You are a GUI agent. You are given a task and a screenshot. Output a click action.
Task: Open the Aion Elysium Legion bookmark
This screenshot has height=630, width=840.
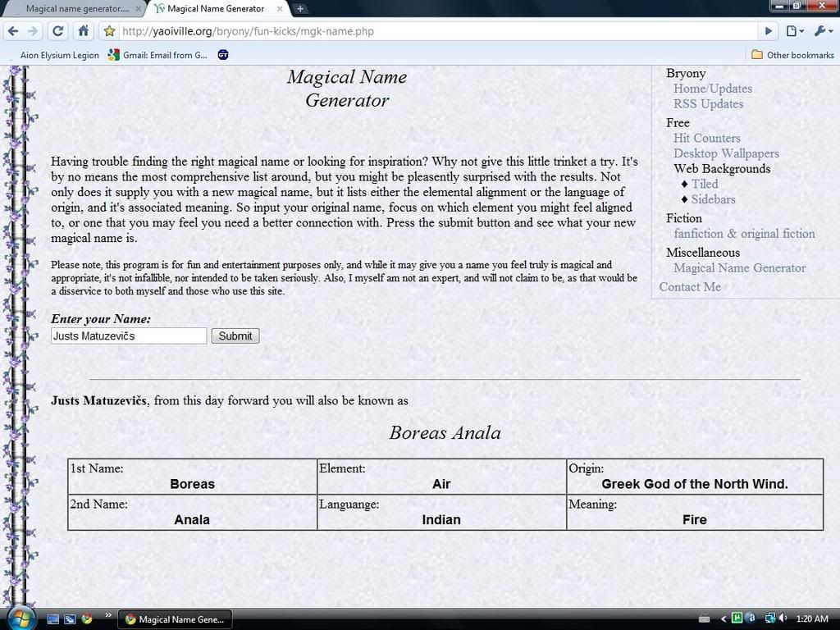coord(59,55)
